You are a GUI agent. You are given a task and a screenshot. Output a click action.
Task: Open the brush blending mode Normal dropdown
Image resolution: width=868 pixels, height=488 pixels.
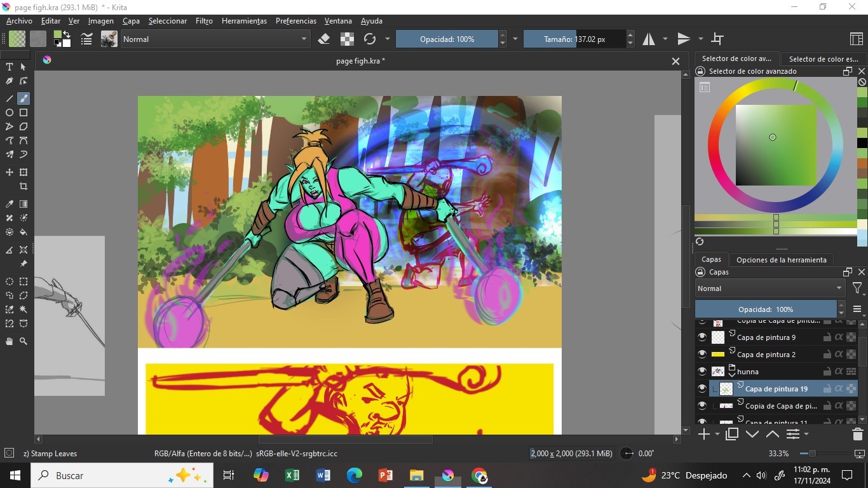pos(214,39)
